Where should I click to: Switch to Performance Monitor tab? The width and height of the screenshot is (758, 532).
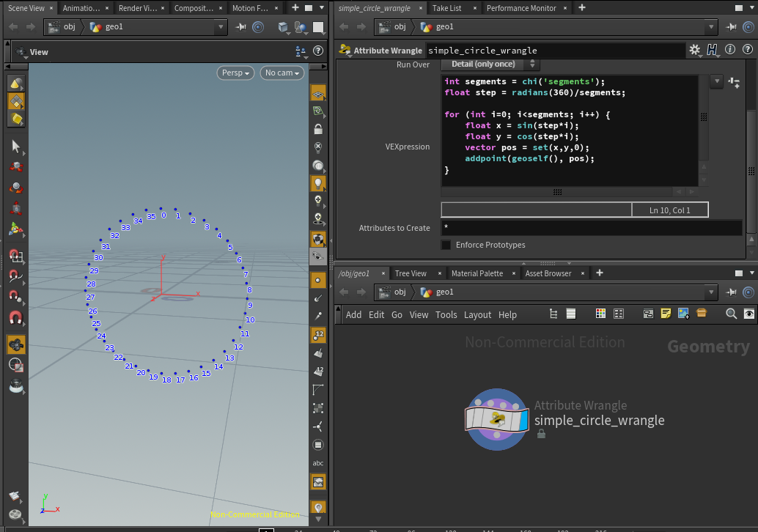pos(521,8)
